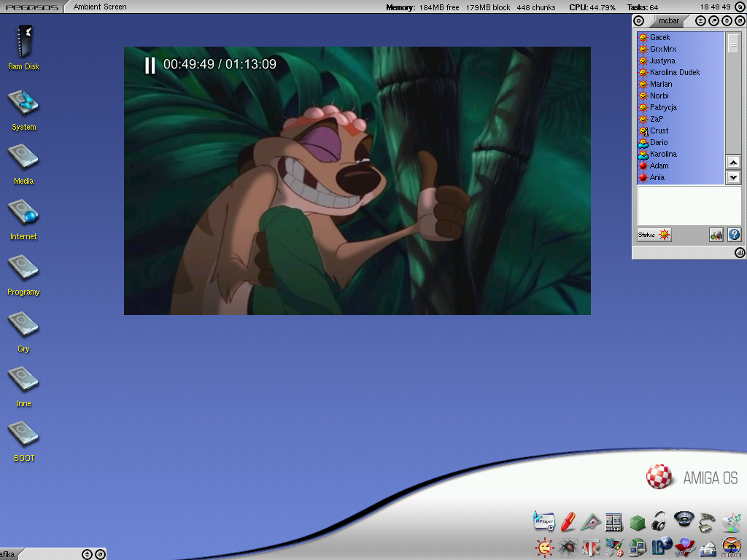Open the Miami dock icon
Image resolution: width=747 pixels, height=560 pixels.
pos(732,547)
